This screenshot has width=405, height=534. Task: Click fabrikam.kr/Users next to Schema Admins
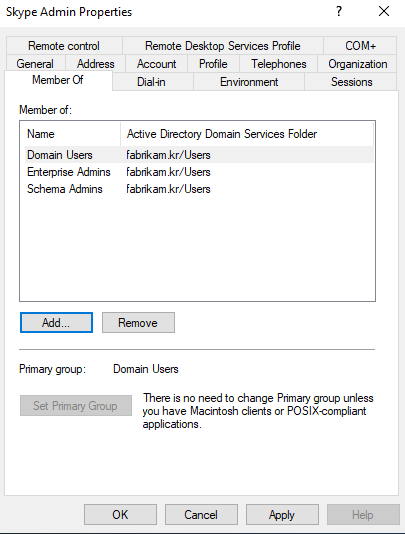coord(168,189)
